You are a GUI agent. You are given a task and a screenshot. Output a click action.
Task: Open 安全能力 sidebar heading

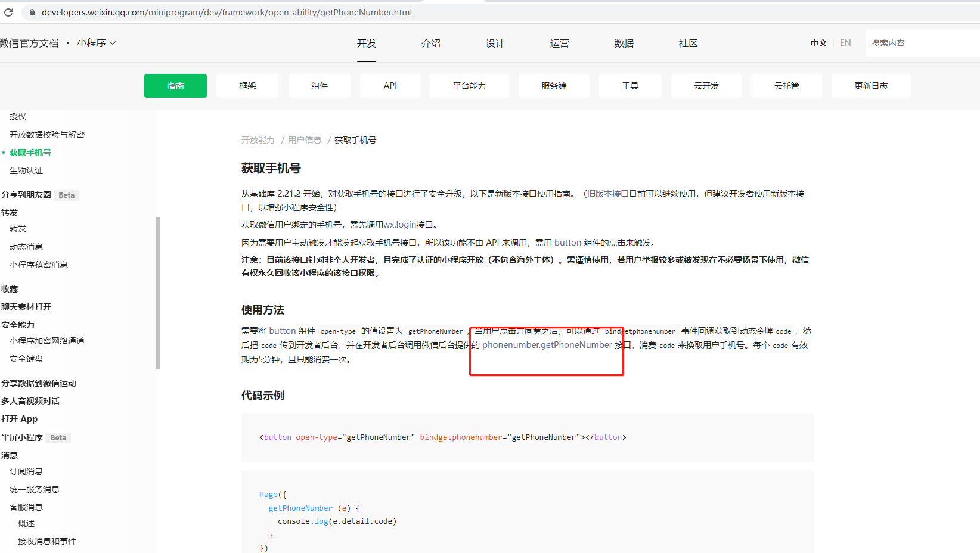tap(18, 325)
